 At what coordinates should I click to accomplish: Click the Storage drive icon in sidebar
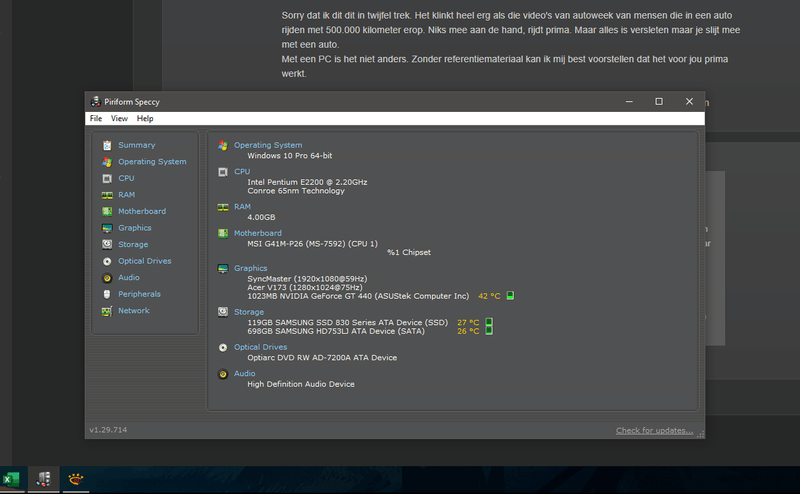click(107, 244)
